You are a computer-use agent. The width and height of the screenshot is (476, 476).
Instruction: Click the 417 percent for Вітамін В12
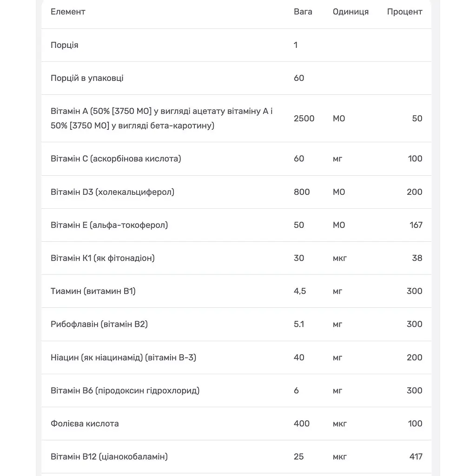(416, 456)
